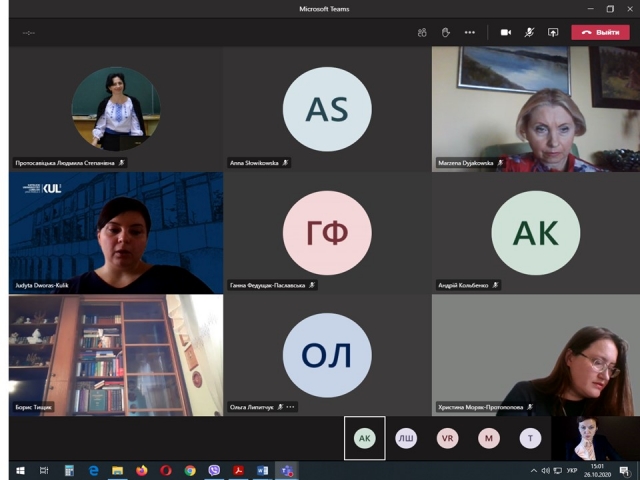Select the M avatar in bottom strip
Viewport: 640px width, 480px height.
(x=489, y=438)
